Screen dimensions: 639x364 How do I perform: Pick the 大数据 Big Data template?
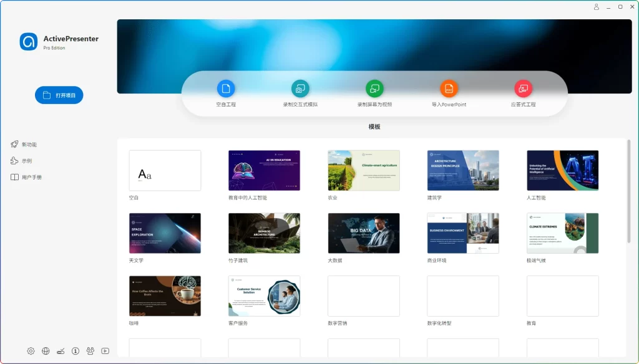tap(364, 233)
